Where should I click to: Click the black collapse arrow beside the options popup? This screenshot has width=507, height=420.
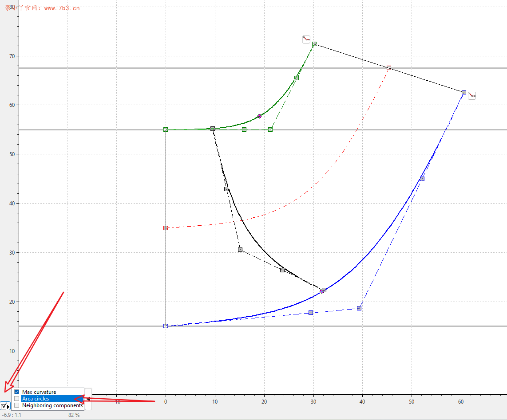[x=87, y=399]
